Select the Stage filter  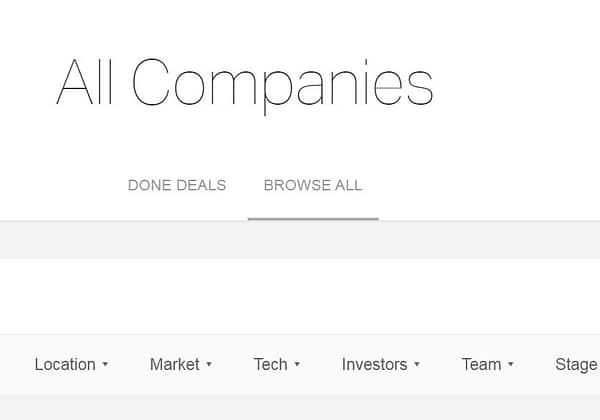tap(576, 364)
